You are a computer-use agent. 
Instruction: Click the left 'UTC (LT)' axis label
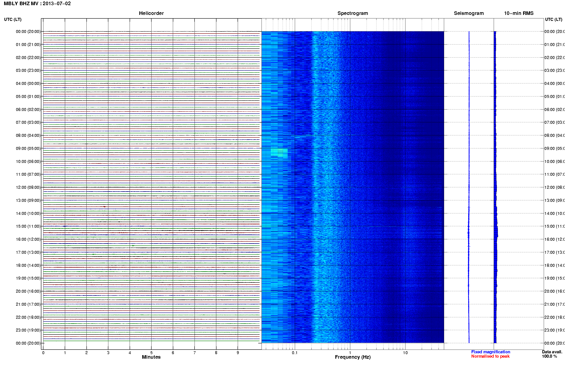coord(13,19)
